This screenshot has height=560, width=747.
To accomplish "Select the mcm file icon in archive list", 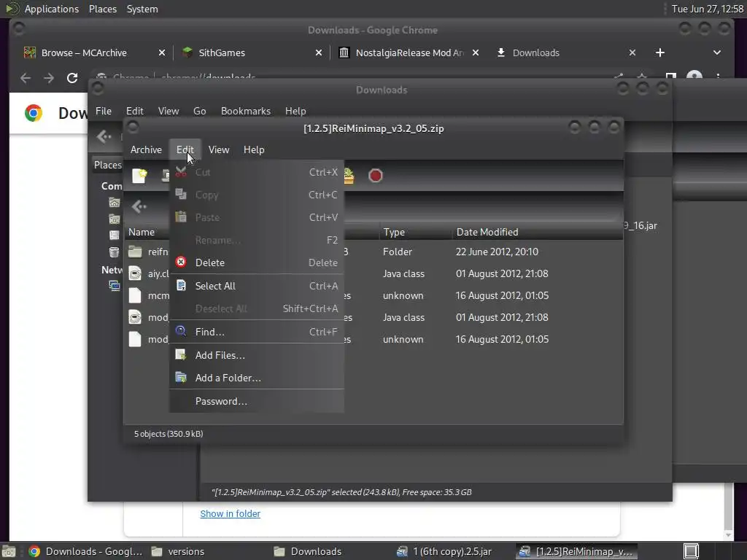I will point(135,295).
